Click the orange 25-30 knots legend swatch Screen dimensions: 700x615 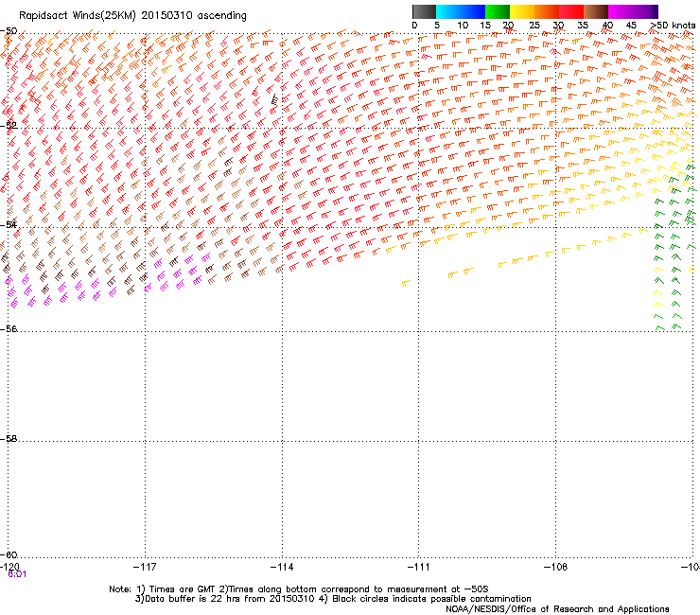[547, 11]
